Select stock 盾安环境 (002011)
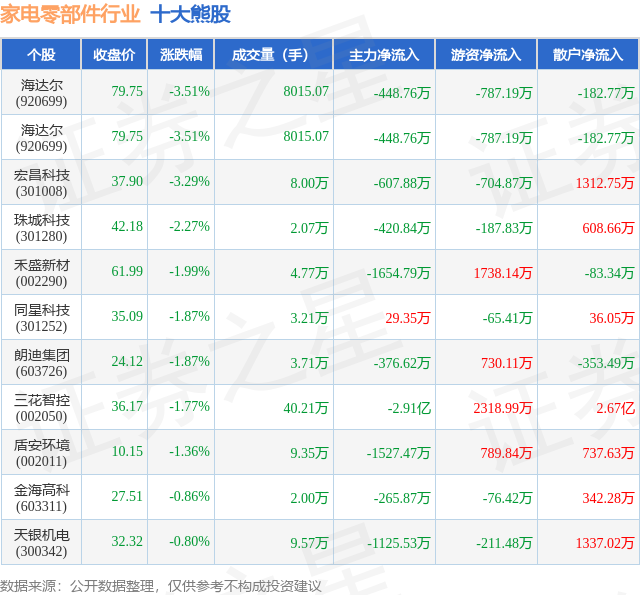This screenshot has height=595, width=640. (41, 453)
